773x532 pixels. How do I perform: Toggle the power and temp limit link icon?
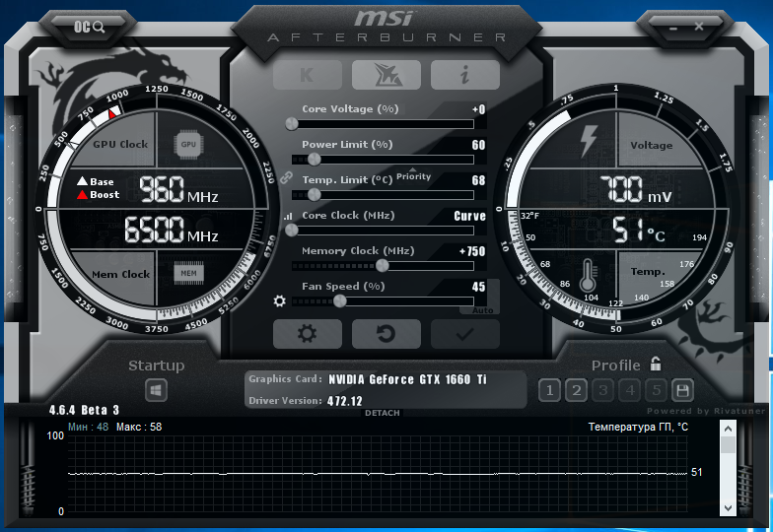(286, 177)
